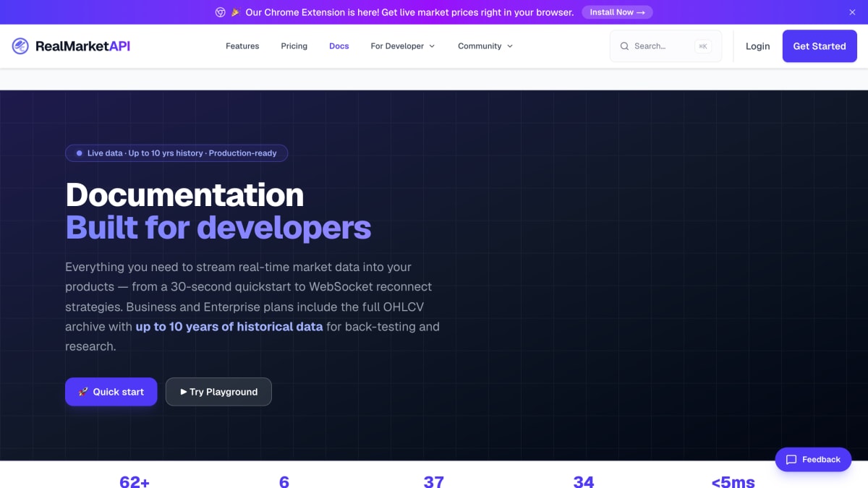This screenshot has height=488, width=868.
Task: Dismiss the announcement banner with the X
Action: (852, 12)
